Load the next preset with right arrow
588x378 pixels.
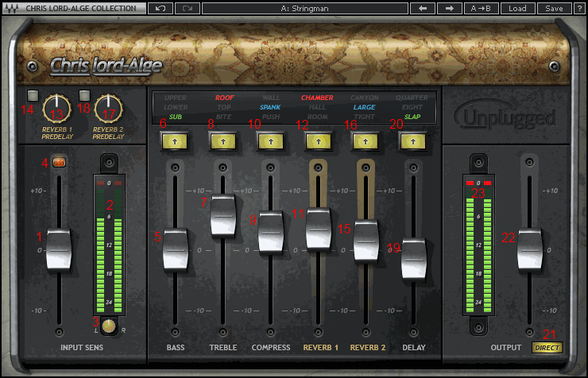449,8
